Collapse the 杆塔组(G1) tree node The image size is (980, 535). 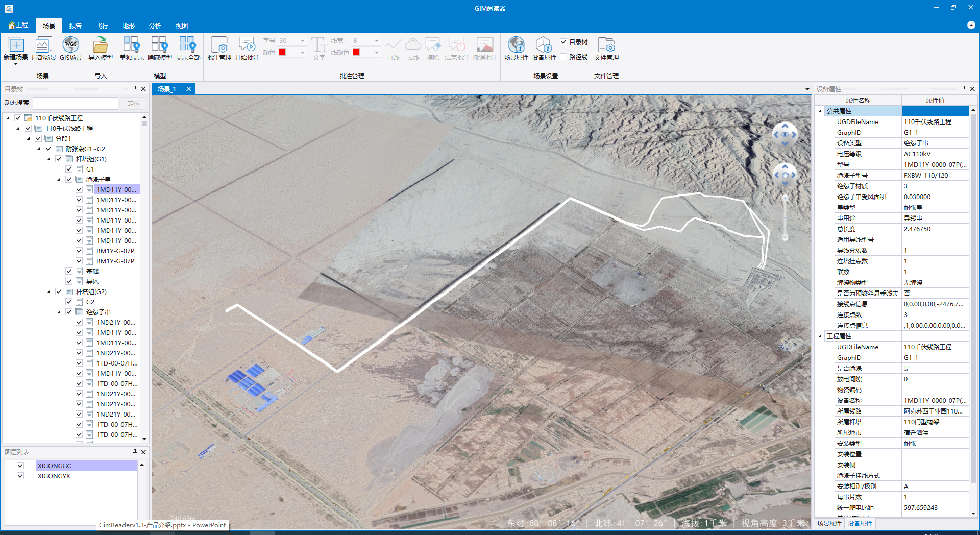[x=49, y=159]
